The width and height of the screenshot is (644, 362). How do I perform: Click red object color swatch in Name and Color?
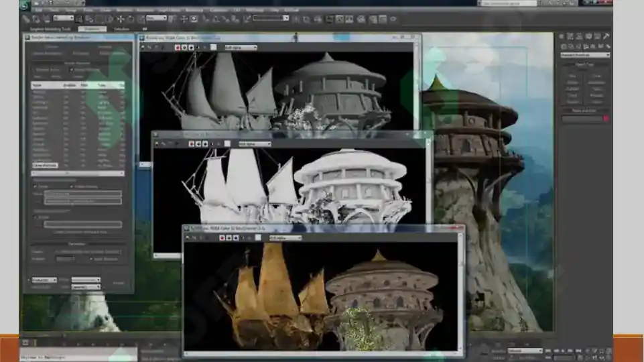pos(606,119)
